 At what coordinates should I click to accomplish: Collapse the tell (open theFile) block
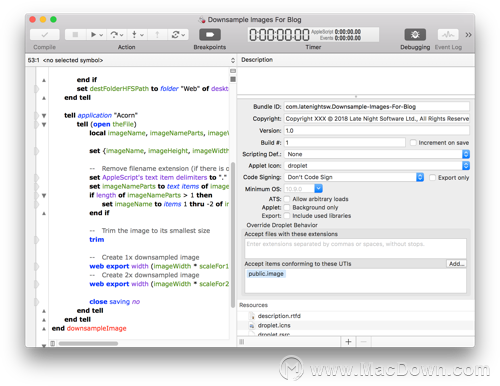[44, 125]
